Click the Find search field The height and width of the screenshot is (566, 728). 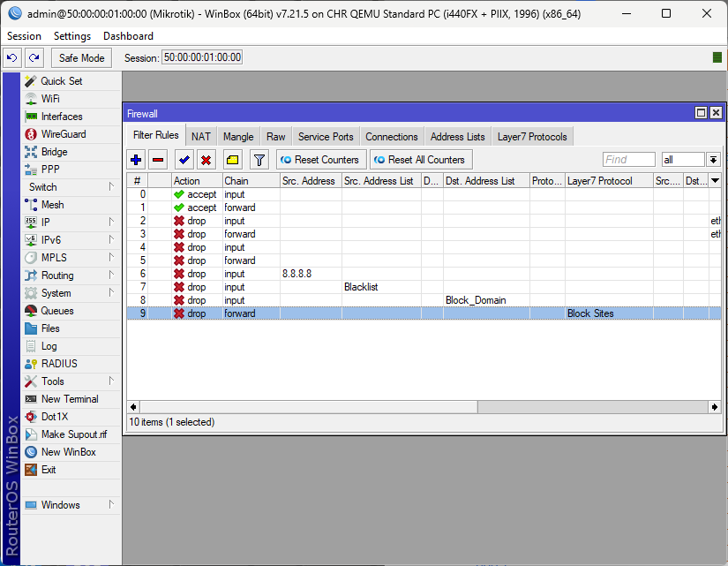coord(628,160)
